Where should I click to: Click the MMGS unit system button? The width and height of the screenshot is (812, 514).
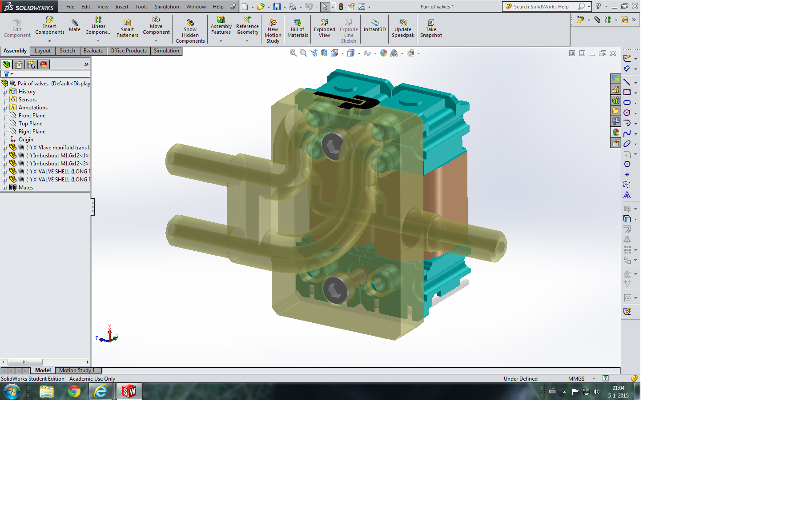[x=576, y=378]
